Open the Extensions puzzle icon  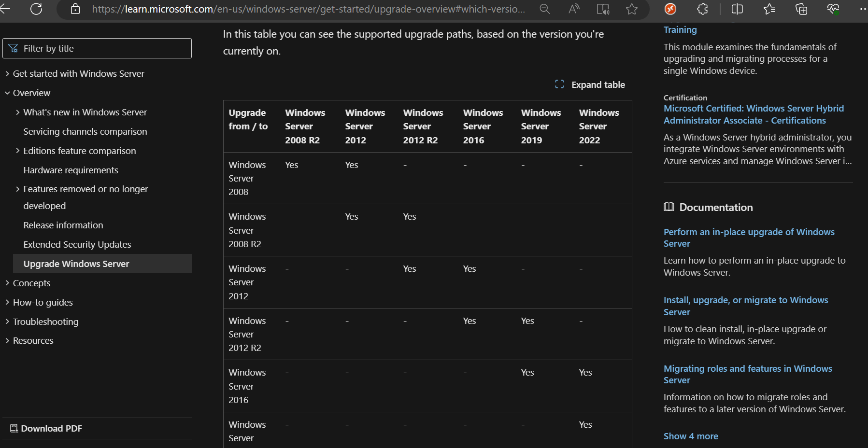[x=702, y=9]
